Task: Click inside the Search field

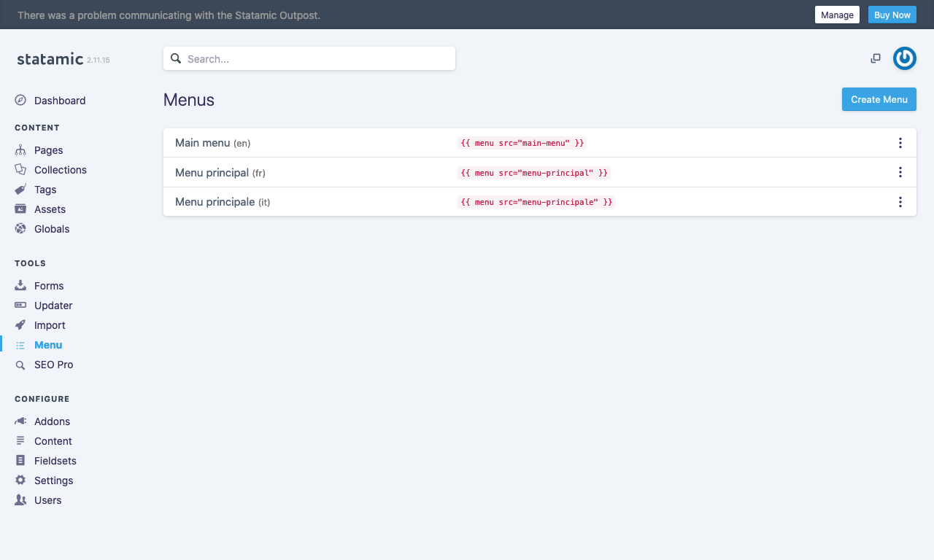Action: pos(309,58)
